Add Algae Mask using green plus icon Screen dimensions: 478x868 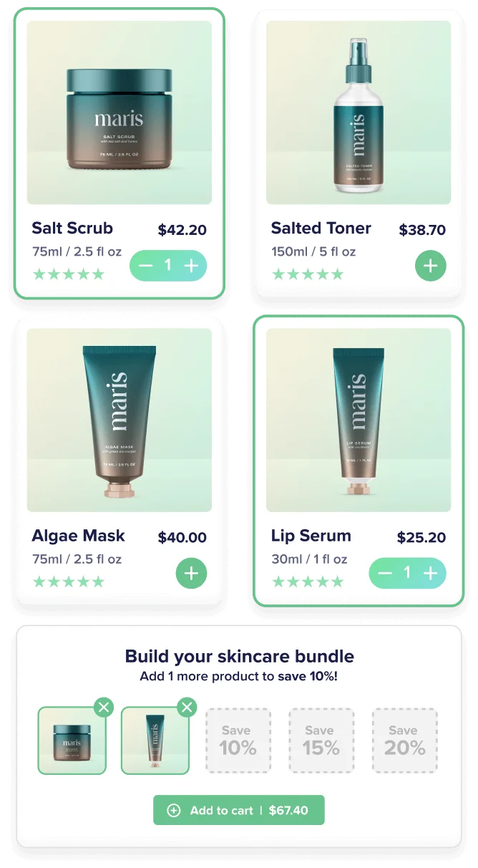[x=191, y=574]
